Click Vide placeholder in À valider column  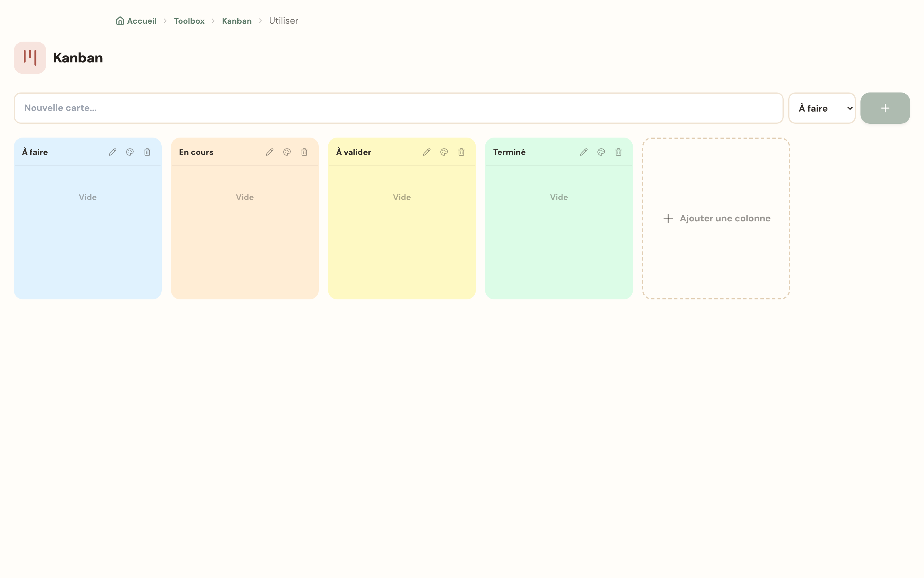tap(402, 197)
